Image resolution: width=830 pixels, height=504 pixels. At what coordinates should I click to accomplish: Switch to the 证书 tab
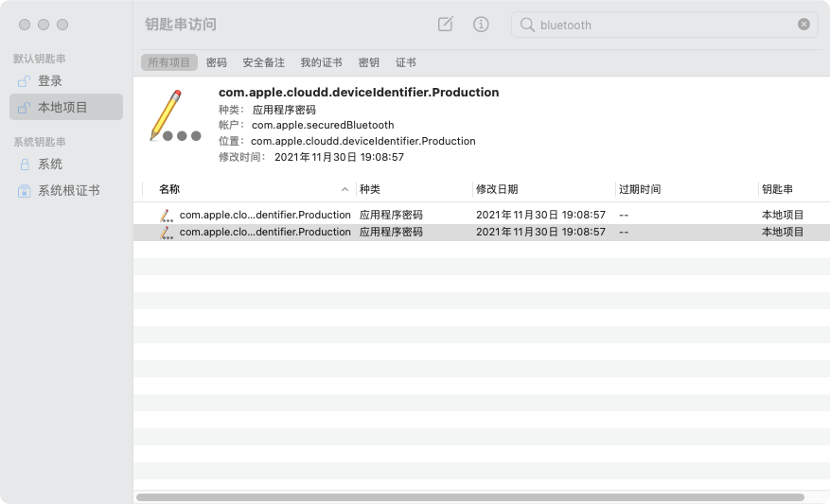coord(405,62)
